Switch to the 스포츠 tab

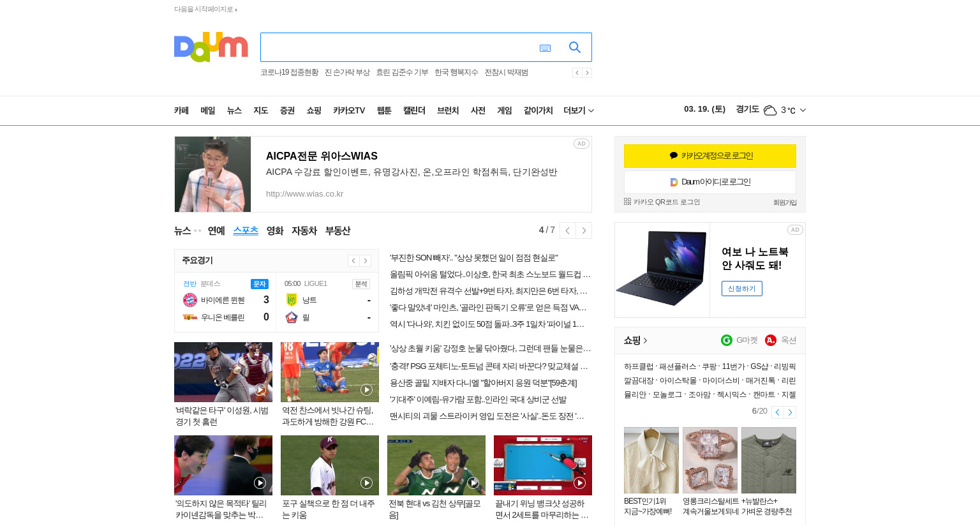coord(246,230)
